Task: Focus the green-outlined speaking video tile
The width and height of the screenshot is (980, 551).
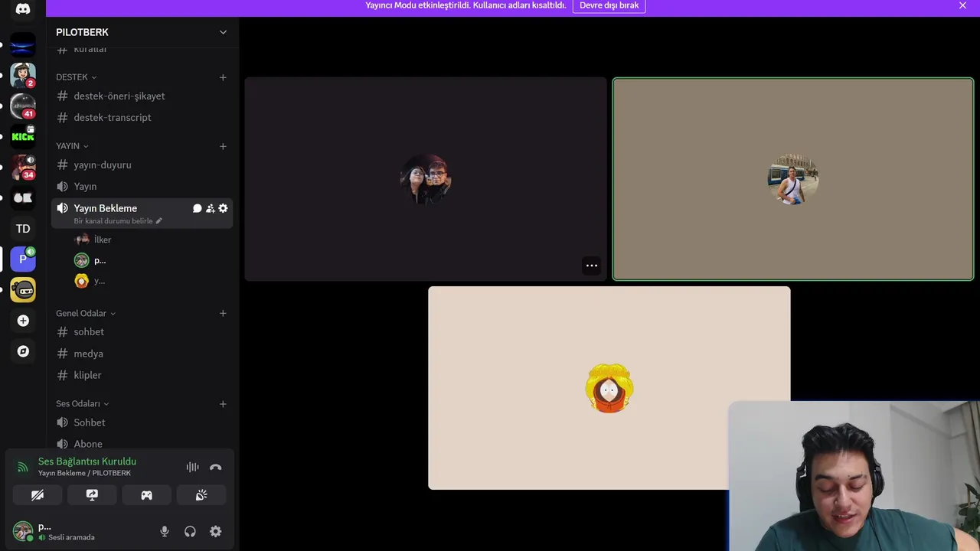Action: (793, 179)
